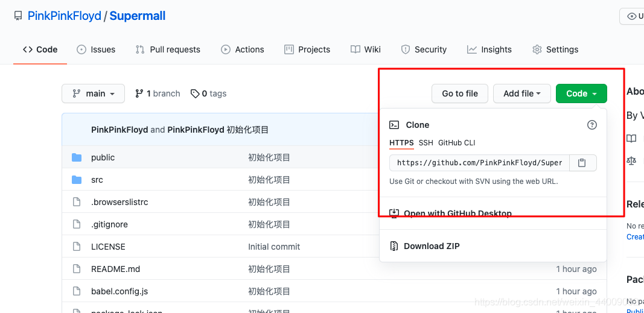Click the repository book icon beside PinkPinkFloyd
The image size is (644, 313).
(18, 16)
